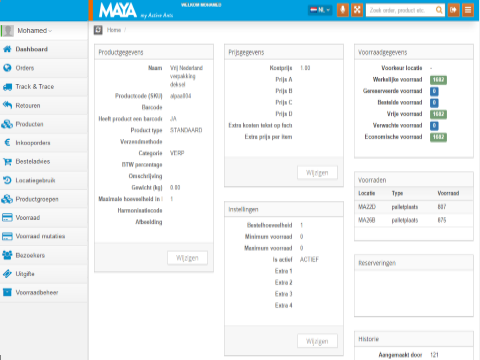Toggle fullscreen with the expand icon
The width and height of the screenshot is (480, 360).
coord(357,10)
